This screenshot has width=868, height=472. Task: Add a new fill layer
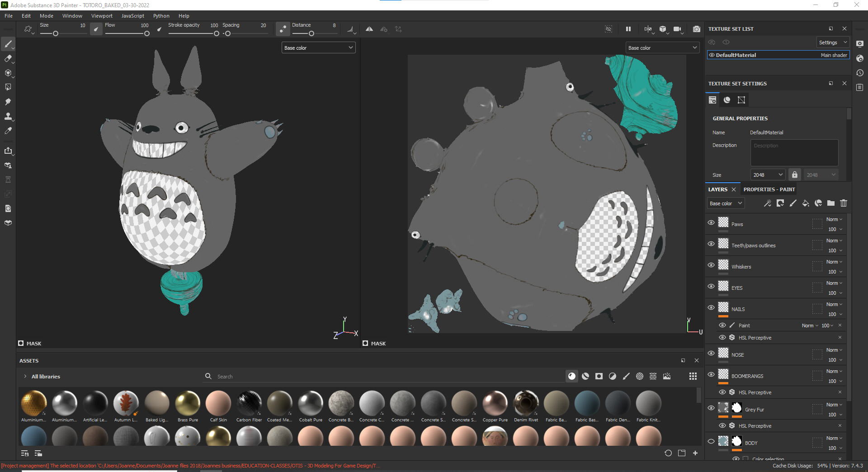click(x=806, y=203)
